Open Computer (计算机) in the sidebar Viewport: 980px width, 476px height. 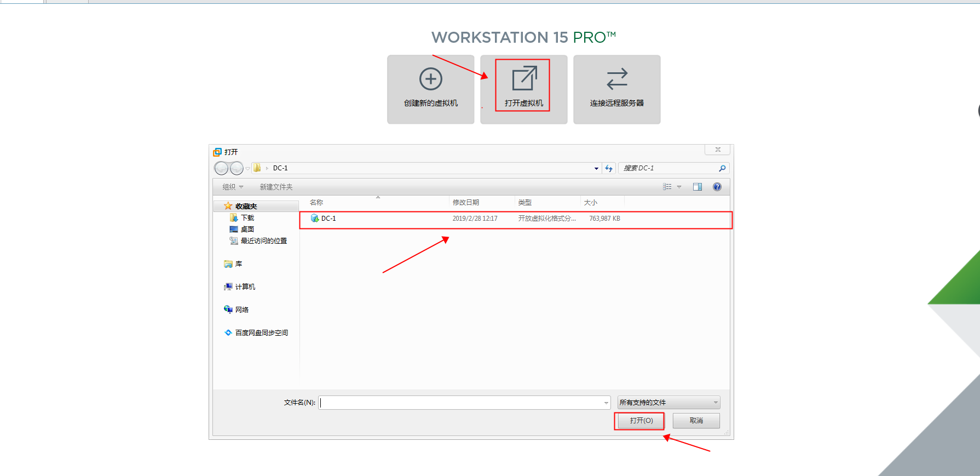[x=240, y=287]
